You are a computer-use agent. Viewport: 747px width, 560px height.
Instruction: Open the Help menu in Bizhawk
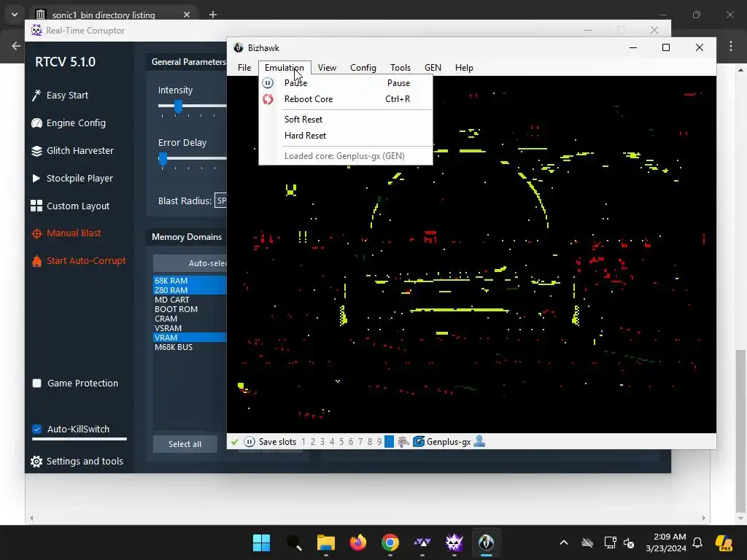click(464, 68)
